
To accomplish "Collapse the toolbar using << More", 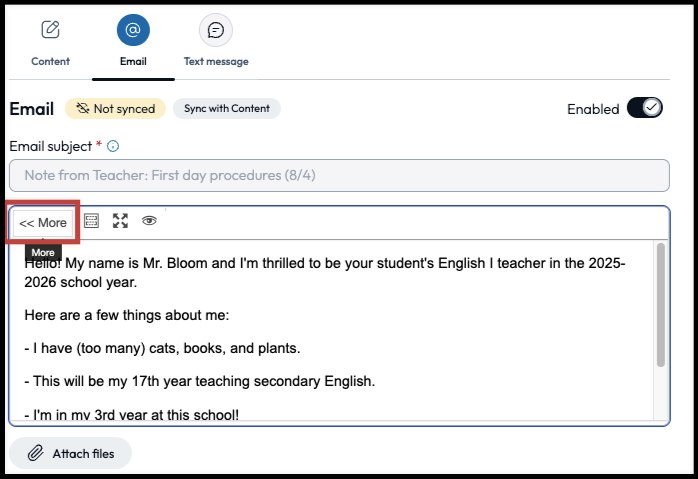I will 43,222.
